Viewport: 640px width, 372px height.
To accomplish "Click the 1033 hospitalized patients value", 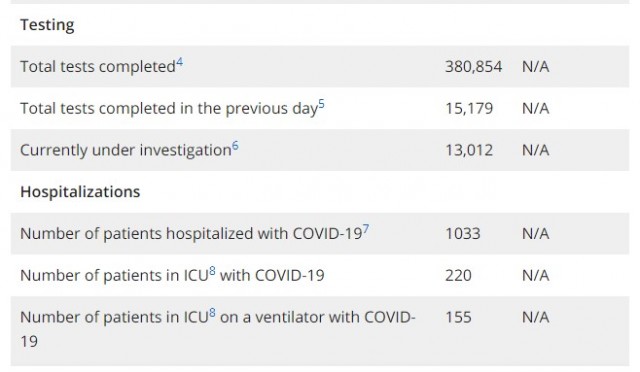I will (x=462, y=234).
